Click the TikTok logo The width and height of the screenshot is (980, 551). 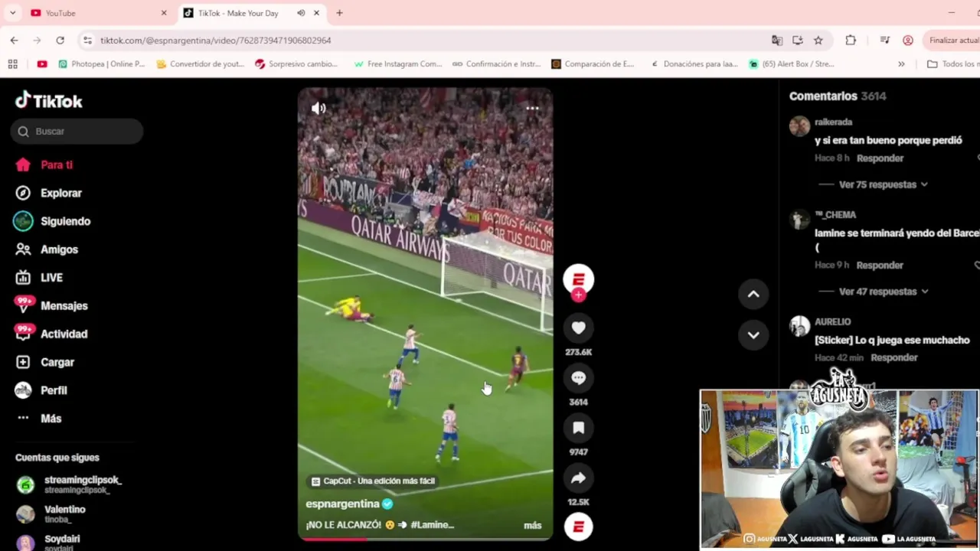point(49,100)
